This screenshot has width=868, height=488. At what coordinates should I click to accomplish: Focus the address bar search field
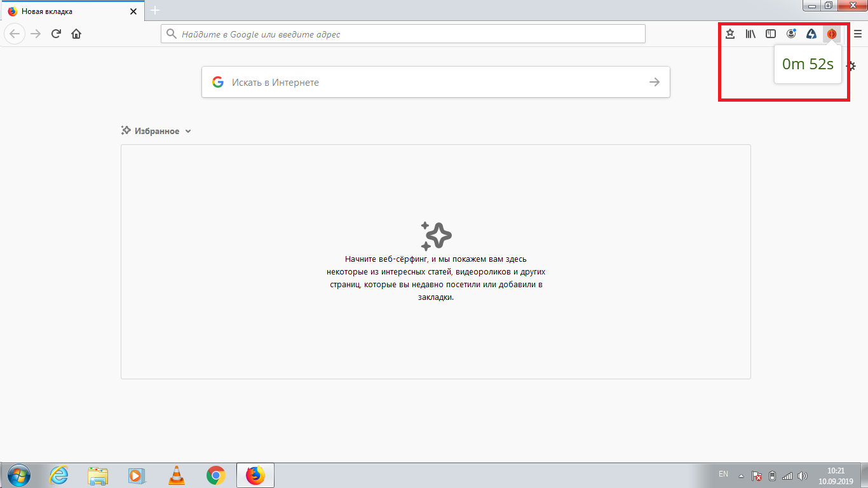[x=403, y=34]
